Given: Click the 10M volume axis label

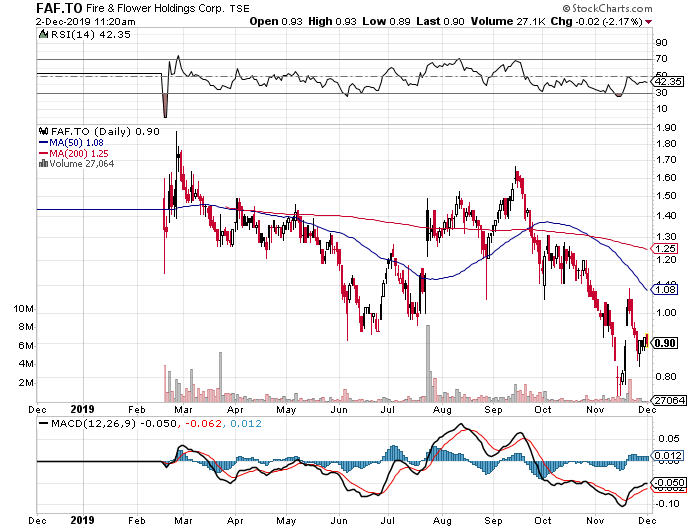Looking at the screenshot, I should point(24,308).
